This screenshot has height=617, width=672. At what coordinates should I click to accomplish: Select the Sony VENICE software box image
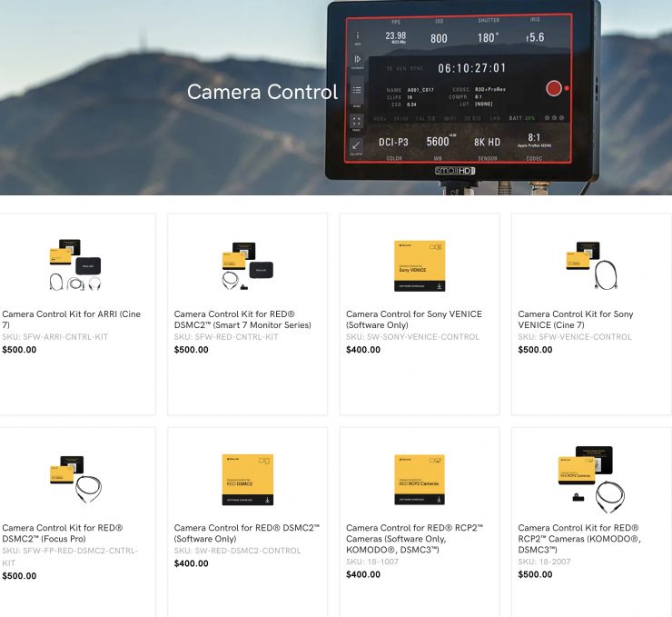coord(420,265)
